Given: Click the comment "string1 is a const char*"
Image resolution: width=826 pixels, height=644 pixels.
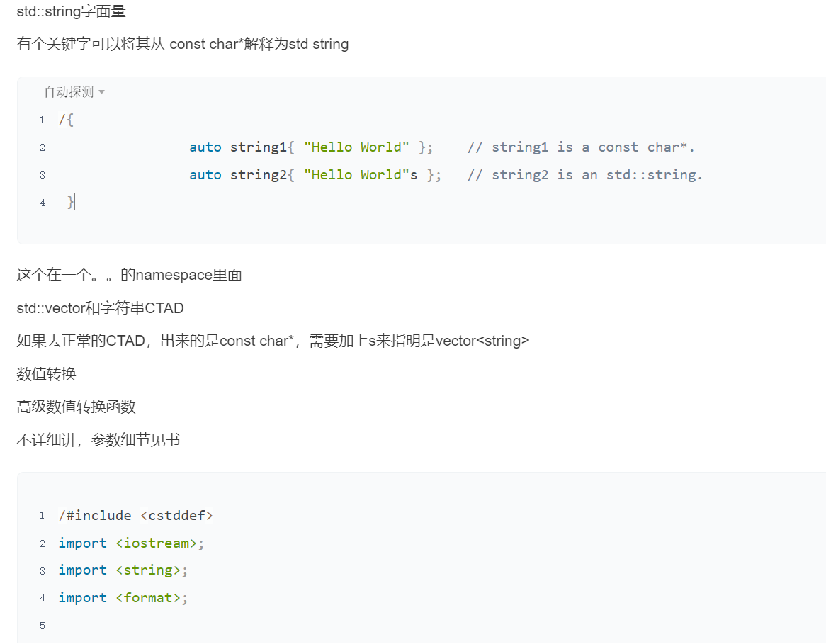Looking at the screenshot, I should point(581,147).
